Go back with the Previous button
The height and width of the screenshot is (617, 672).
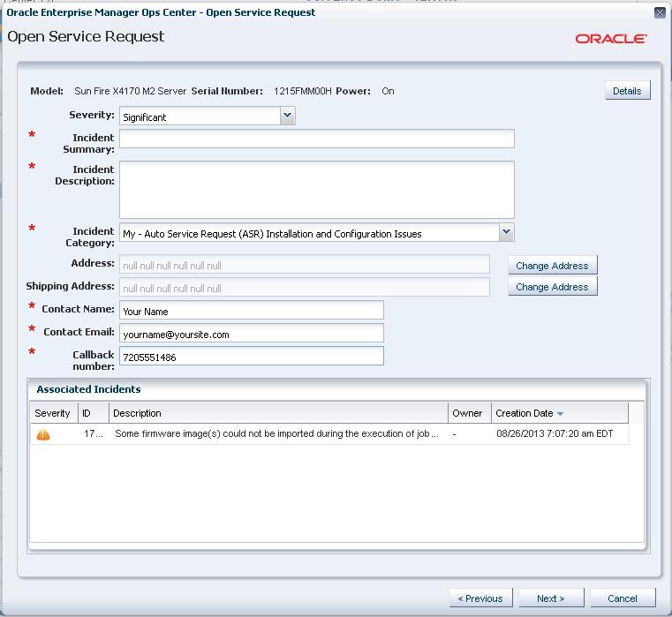coord(480,598)
